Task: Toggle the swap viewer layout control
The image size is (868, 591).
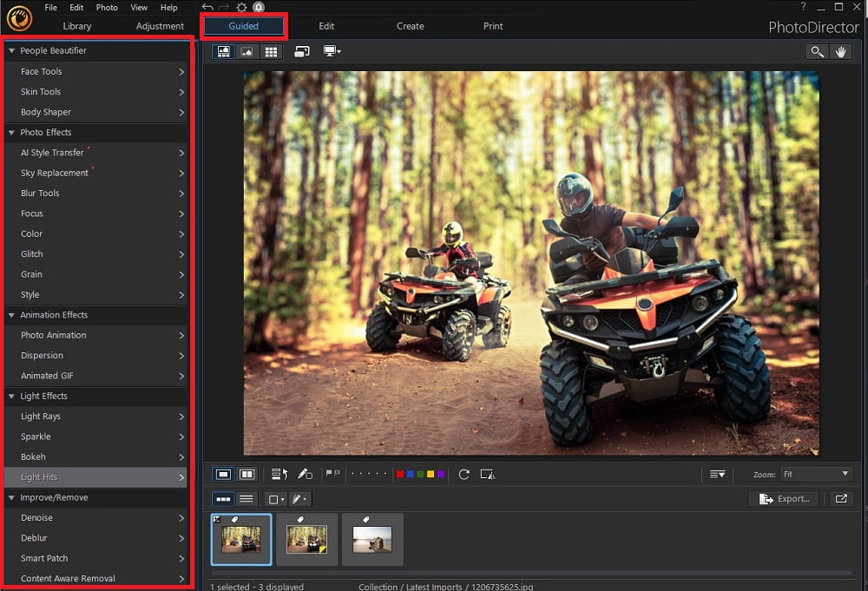Action: point(301,51)
